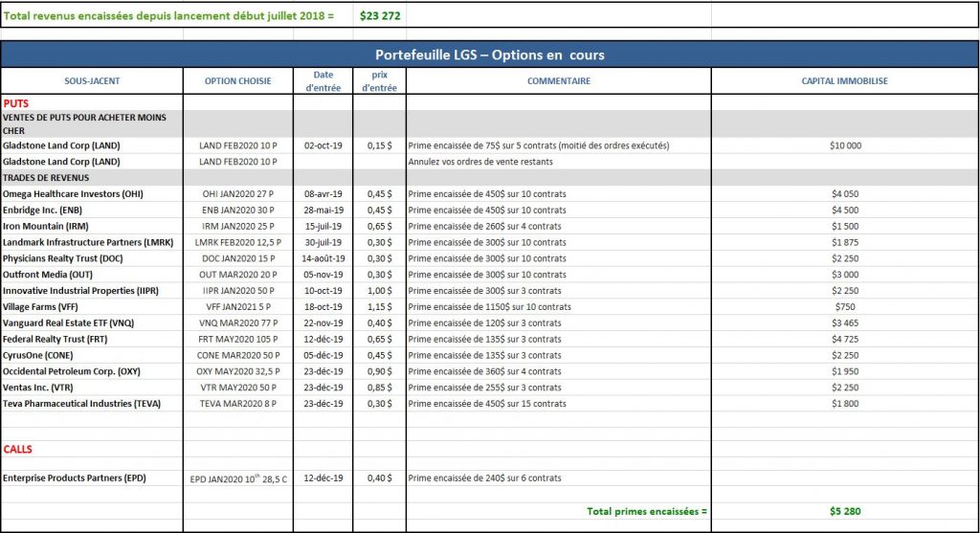Screen dimensions: 980x533
Task: Select the 'Portefeuille LGS – Options en cours' title
Action: [x=489, y=55]
